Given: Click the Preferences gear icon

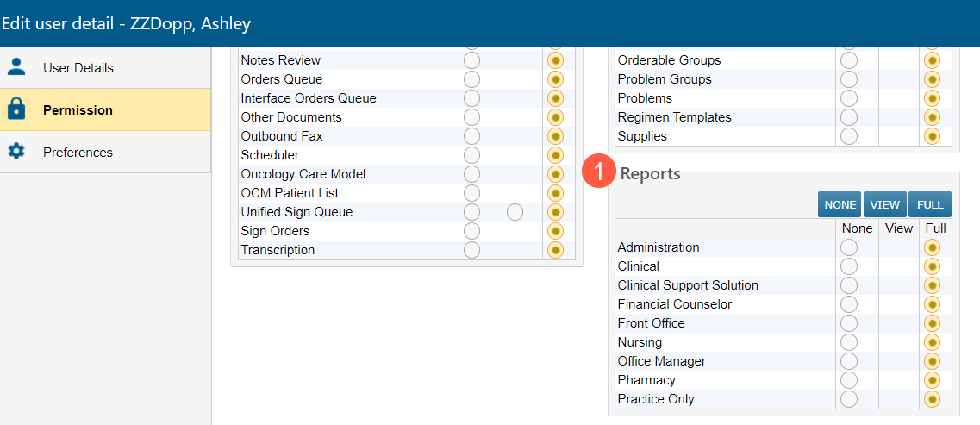Looking at the screenshot, I should click(x=16, y=152).
